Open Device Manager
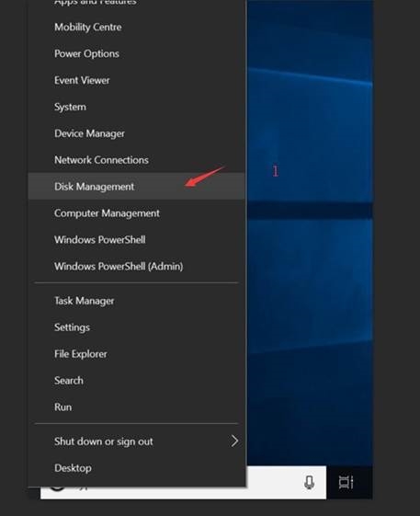This screenshot has height=516, width=420. point(137,133)
